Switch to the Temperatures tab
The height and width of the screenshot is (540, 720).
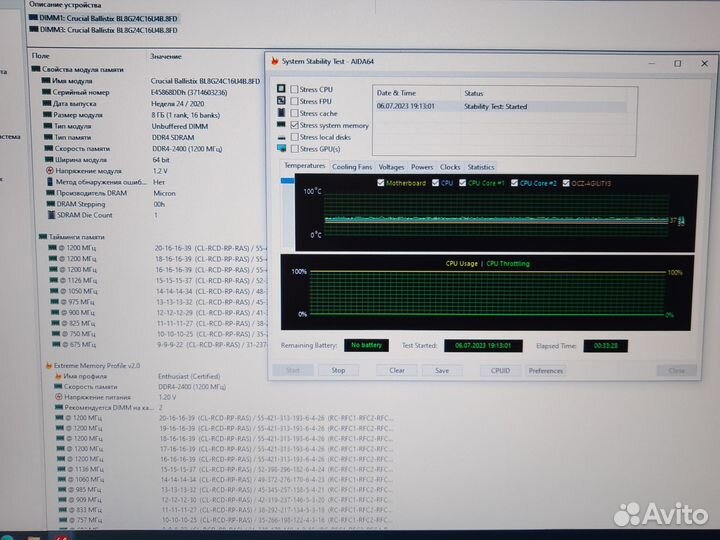pyautogui.click(x=304, y=166)
